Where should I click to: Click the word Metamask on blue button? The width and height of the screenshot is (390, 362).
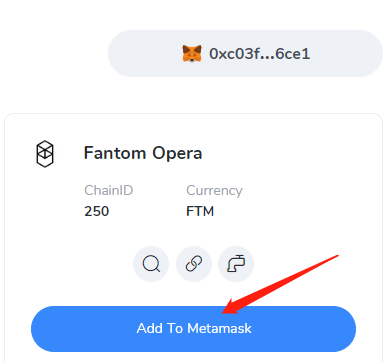click(x=219, y=328)
